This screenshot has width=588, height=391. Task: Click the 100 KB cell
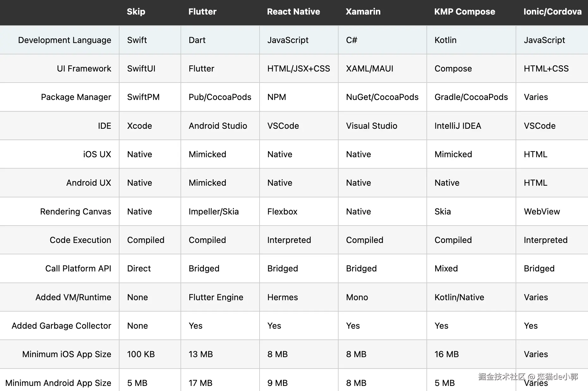tap(141, 354)
